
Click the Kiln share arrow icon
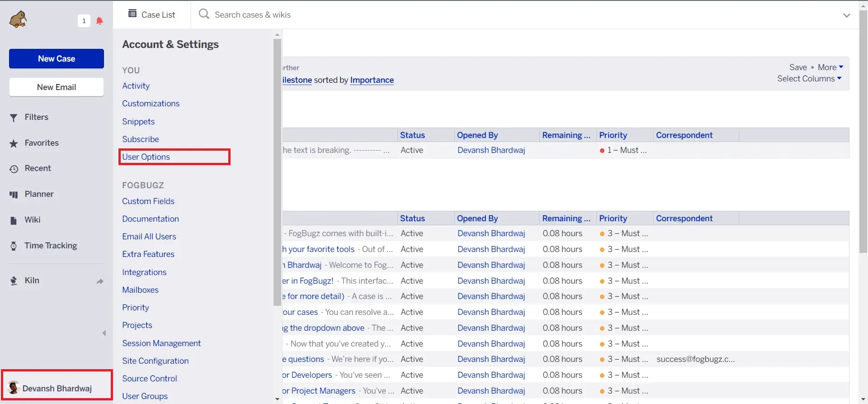(x=100, y=281)
